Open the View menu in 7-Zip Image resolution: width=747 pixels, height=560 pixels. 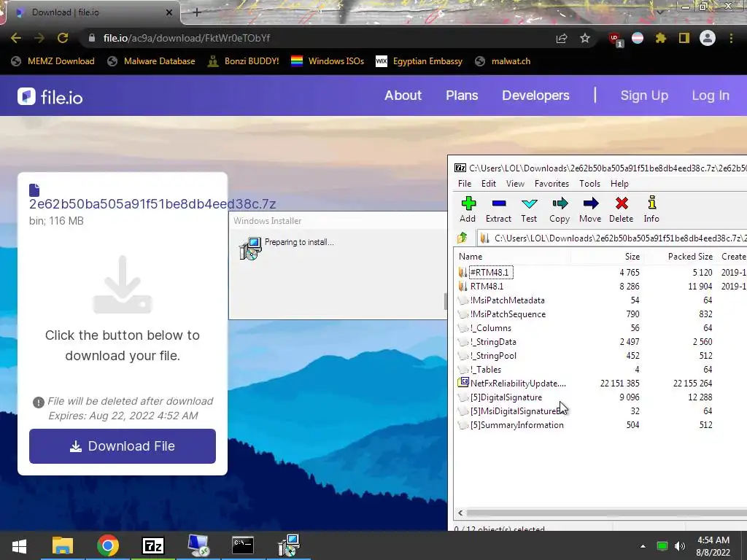pyautogui.click(x=515, y=183)
